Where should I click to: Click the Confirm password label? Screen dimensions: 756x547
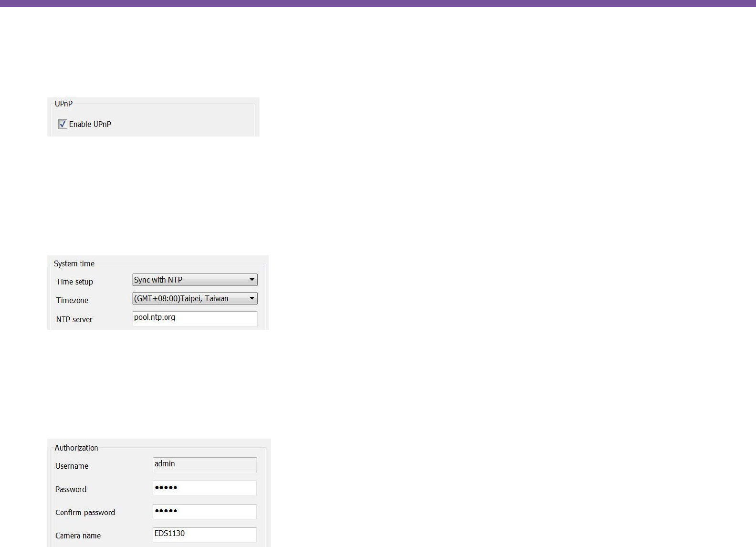pyautogui.click(x=85, y=513)
